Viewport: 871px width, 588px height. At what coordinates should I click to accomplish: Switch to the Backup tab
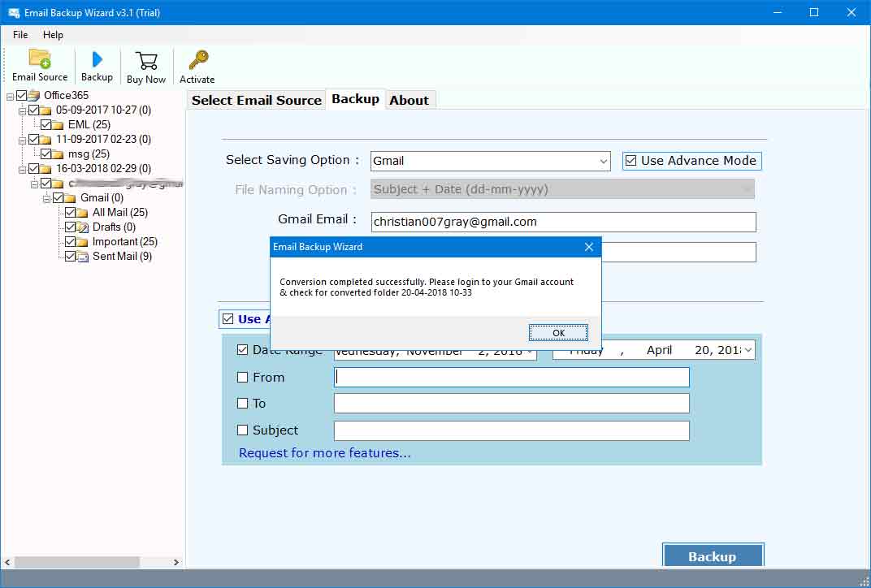pos(356,99)
